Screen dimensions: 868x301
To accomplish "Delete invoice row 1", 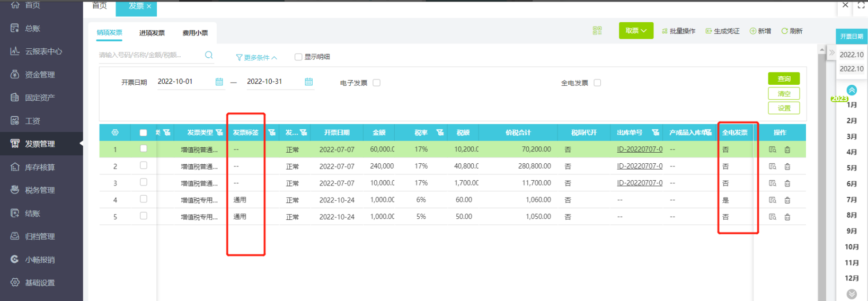I will (x=787, y=150).
